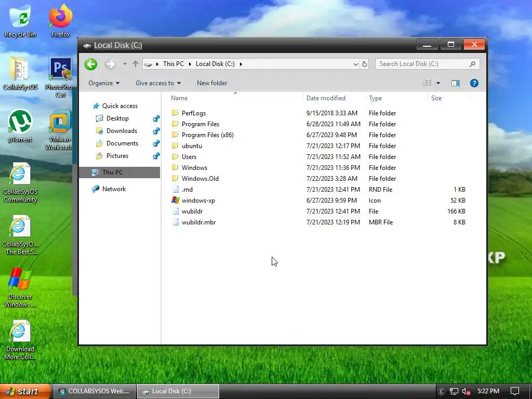The image size is (532, 399).
Task: Open the notification center icon
Action: click(x=515, y=392)
